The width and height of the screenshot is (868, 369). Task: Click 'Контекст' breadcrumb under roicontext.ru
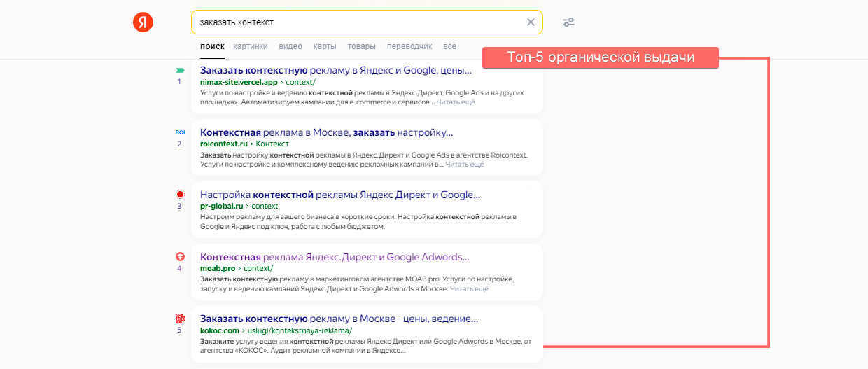coord(272,144)
